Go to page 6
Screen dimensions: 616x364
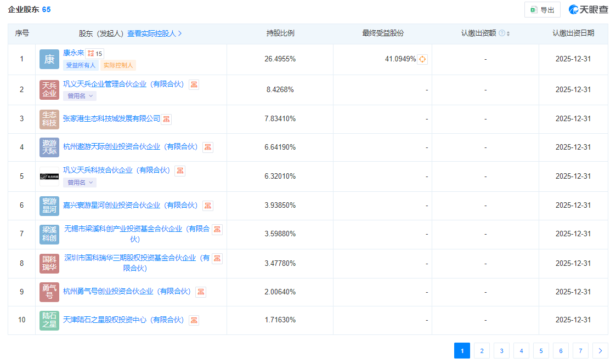(561, 351)
